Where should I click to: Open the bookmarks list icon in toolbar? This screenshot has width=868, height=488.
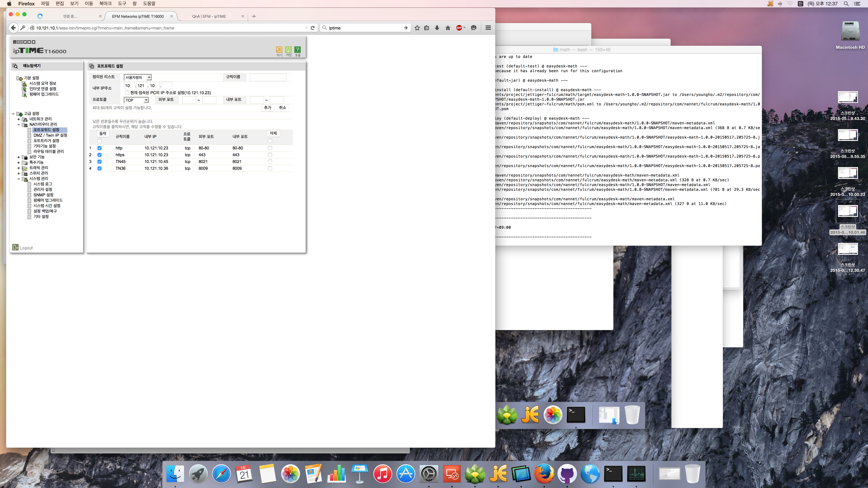pos(427,28)
